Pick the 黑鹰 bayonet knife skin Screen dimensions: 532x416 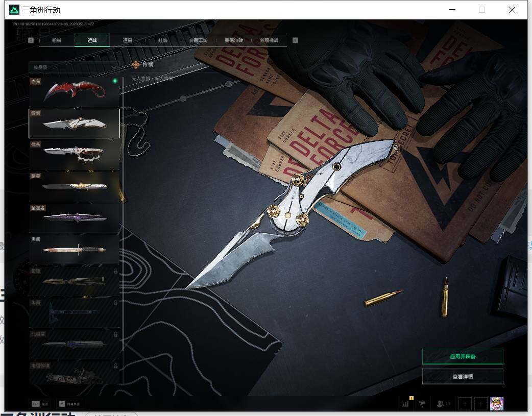(x=75, y=250)
